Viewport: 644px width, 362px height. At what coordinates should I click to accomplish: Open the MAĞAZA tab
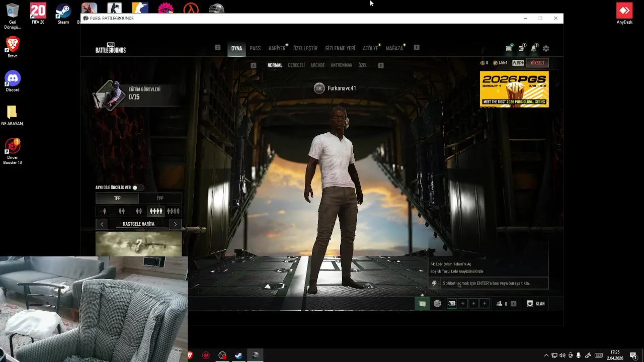point(394,48)
